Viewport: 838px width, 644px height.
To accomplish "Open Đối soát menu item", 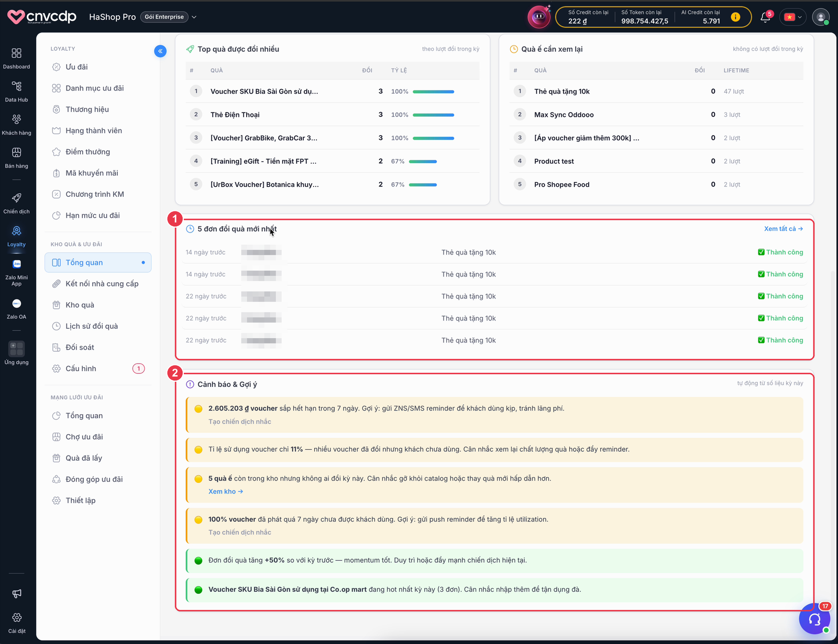I will click(98, 347).
